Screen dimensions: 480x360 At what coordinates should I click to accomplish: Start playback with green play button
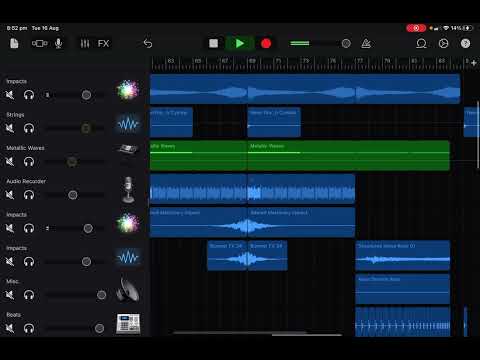[240, 43]
